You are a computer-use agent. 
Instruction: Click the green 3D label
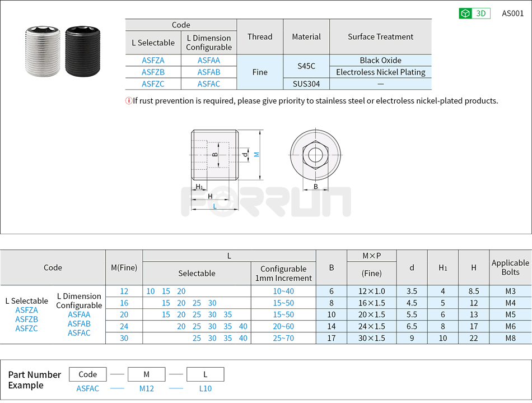(x=480, y=13)
